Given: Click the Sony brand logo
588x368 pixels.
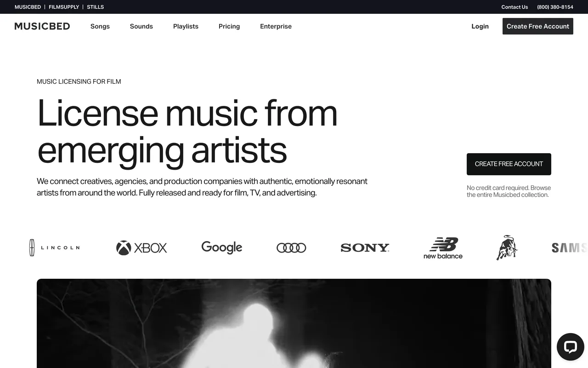Looking at the screenshot, I should click(x=365, y=248).
